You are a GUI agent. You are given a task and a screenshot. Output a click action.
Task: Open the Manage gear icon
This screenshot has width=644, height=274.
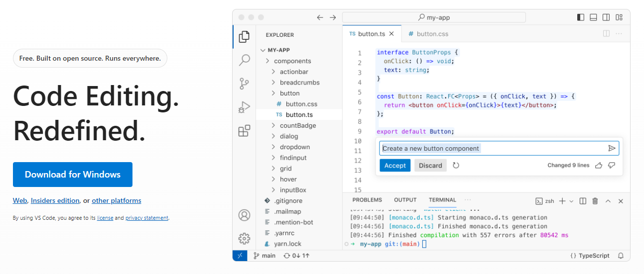[x=244, y=239]
